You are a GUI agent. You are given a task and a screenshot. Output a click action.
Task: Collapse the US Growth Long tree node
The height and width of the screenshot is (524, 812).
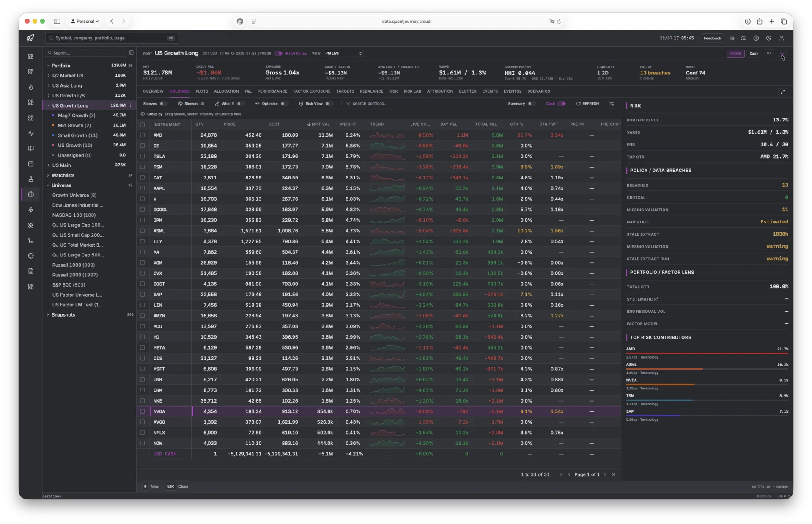[x=48, y=105]
